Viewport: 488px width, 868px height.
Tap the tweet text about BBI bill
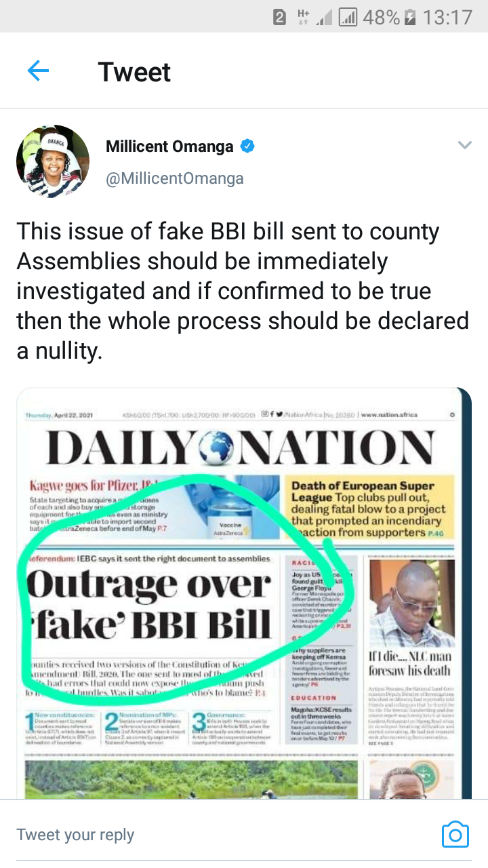(243, 290)
